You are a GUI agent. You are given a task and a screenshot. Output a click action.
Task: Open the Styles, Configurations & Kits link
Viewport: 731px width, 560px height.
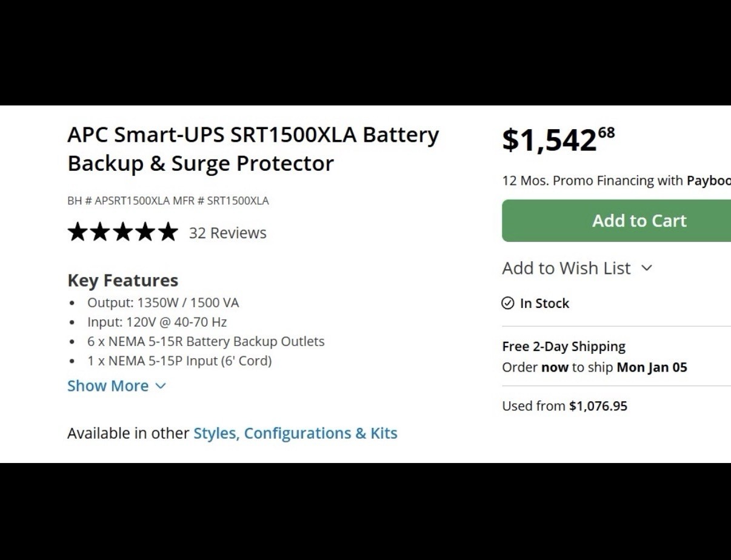click(295, 433)
